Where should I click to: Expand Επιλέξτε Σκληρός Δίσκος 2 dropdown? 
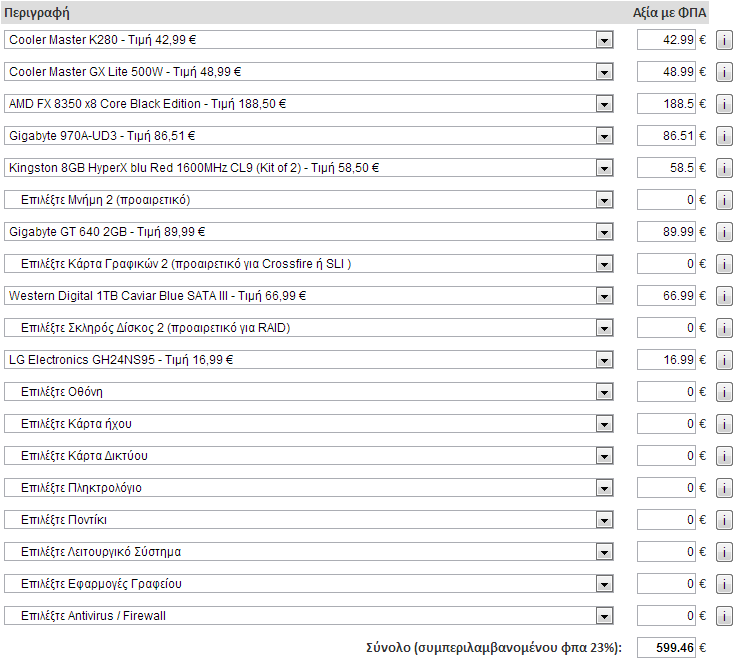pos(308,328)
